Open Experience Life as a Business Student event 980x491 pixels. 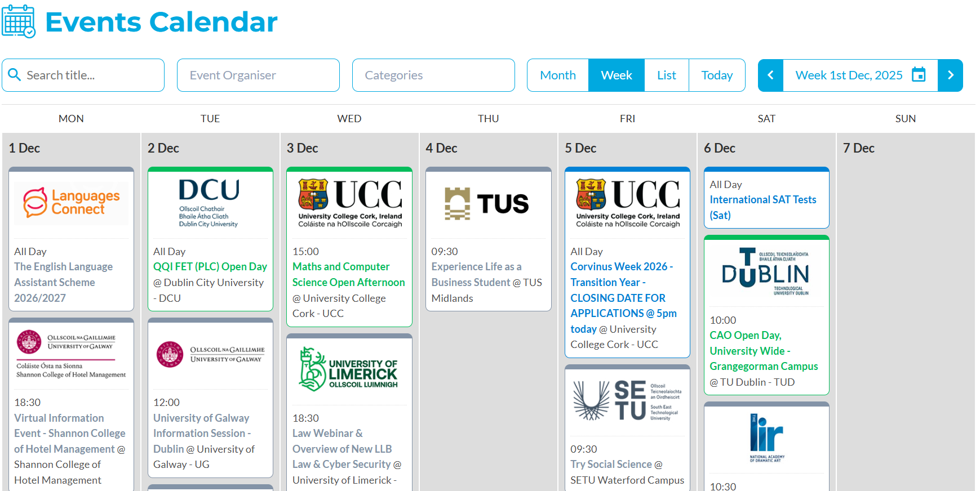(x=476, y=274)
